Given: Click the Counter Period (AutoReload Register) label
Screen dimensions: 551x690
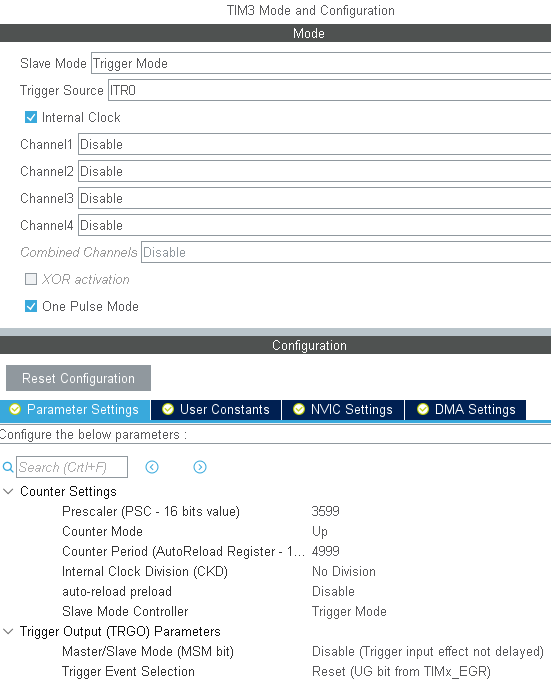Looking at the screenshot, I should pyautogui.click(x=183, y=551).
